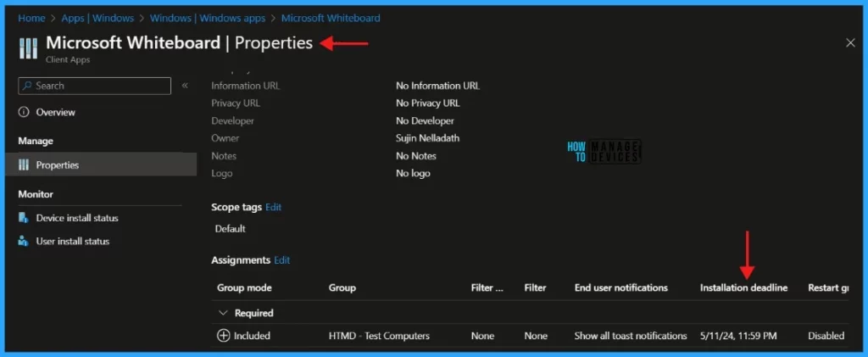Click the Overview info icon
This screenshot has height=357, width=868.
pos(23,113)
